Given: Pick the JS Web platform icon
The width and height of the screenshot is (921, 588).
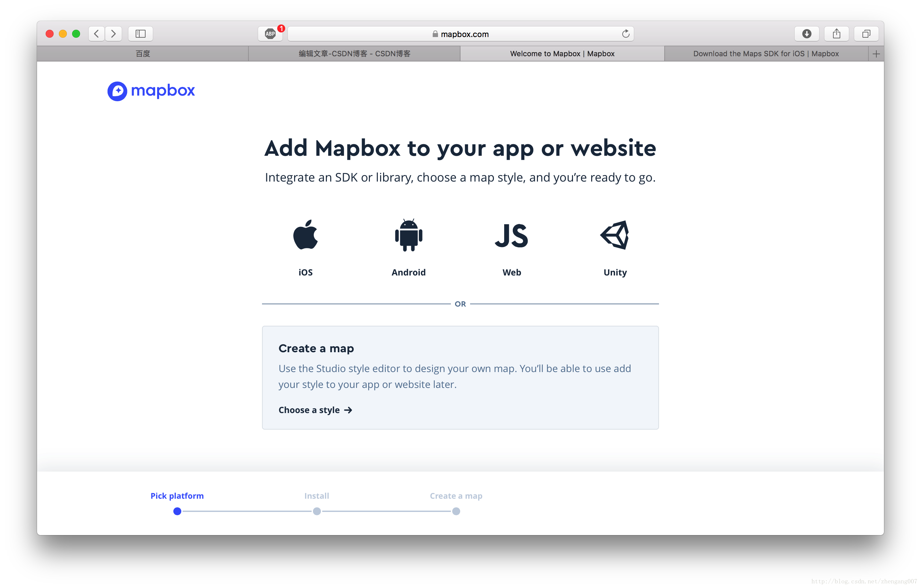Looking at the screenshot, I should tap(511, 235).
